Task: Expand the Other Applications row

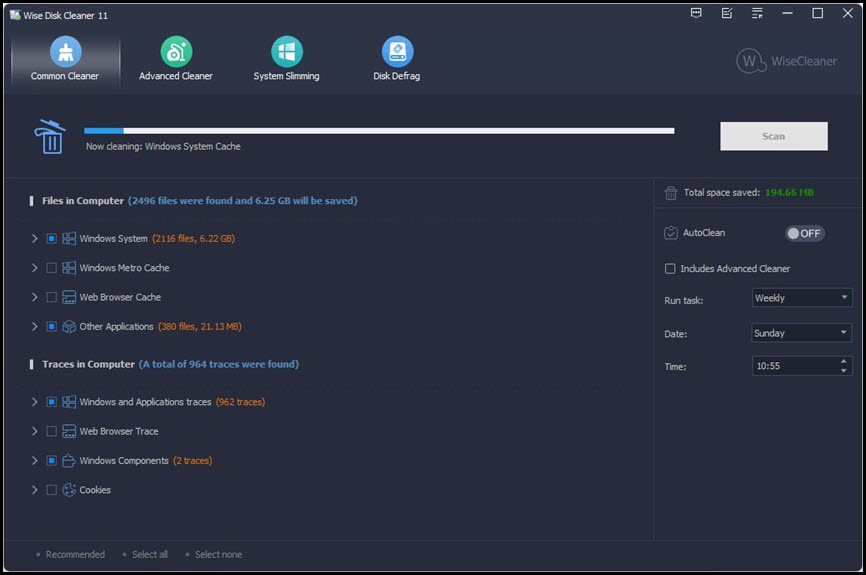Action: (34, 326)
